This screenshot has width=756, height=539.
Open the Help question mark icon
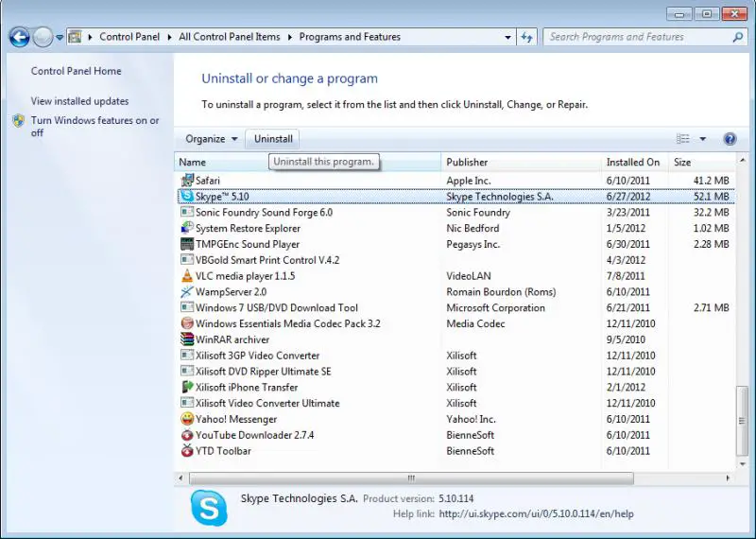[x=730, y=139]
